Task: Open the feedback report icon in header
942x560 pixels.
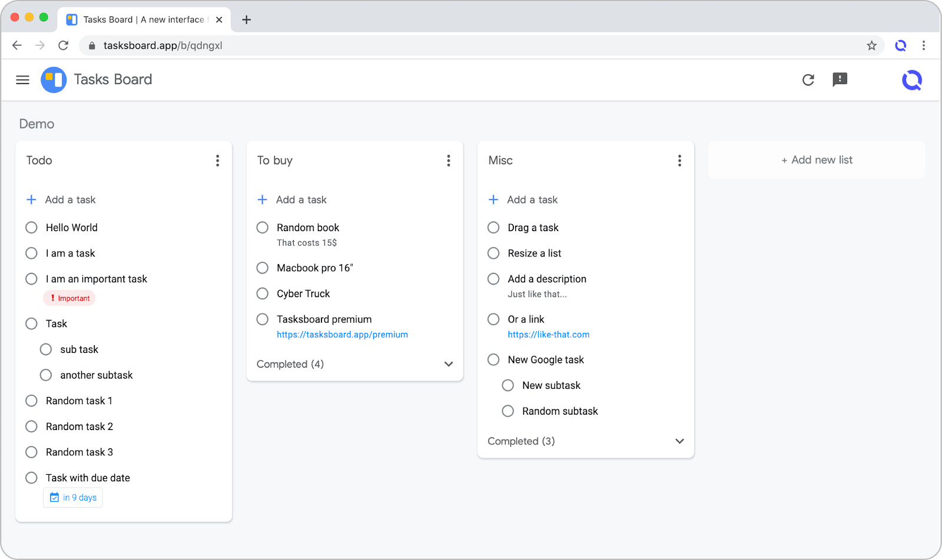Action: click(x=840, y=80)
